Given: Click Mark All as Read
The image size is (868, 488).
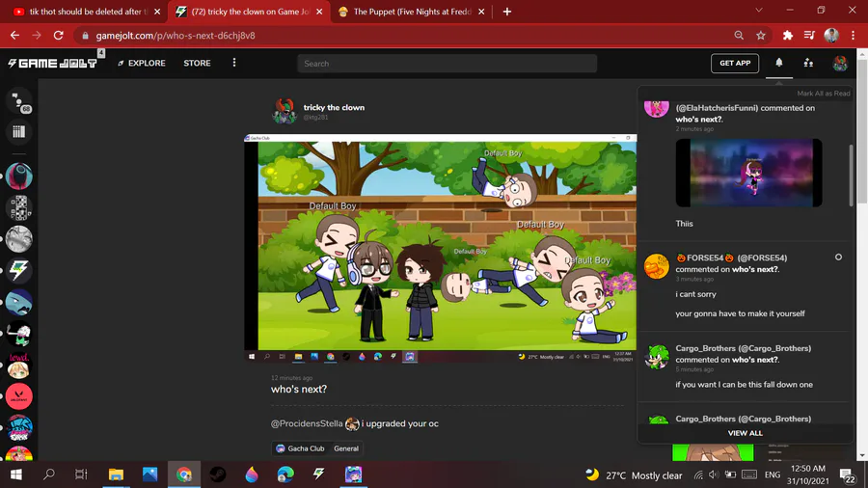Looking at the screenshot, I should tap(824, 93).
